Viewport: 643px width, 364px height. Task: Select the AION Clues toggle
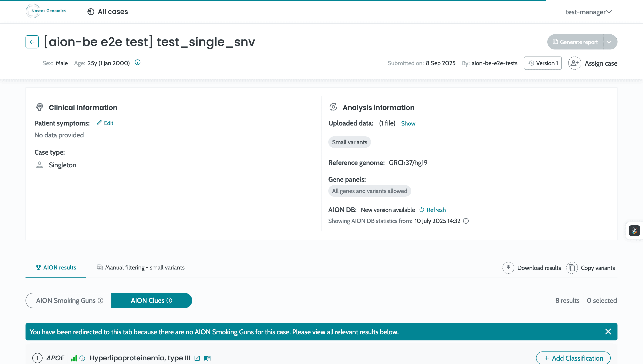click(x=151, y=301)
